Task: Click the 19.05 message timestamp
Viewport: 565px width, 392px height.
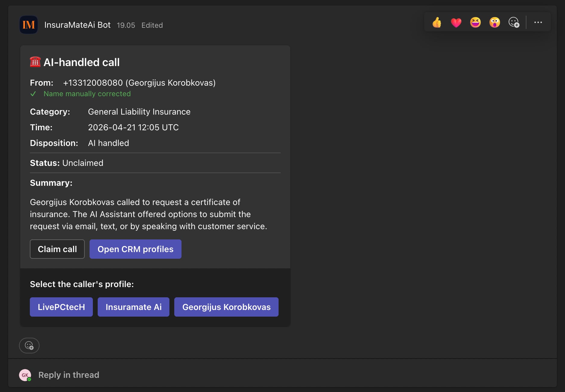Action: (x=126, y=25)
